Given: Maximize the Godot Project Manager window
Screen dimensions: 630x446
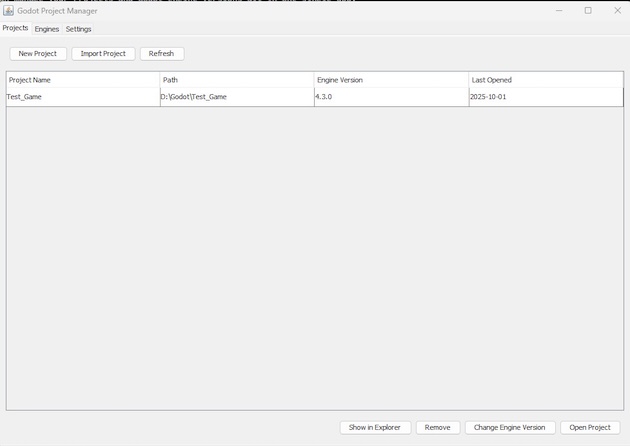Looking at the screenshot, I should click(588, 10).
